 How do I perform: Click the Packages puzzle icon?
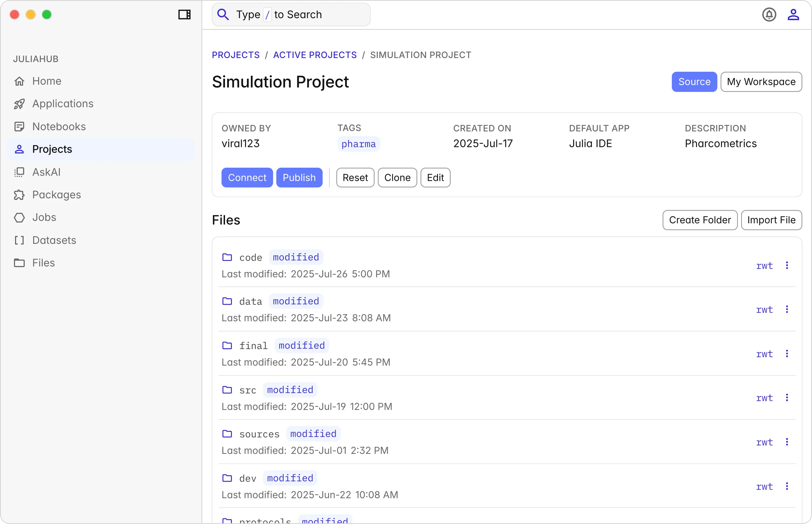click(x=19, y=195)
